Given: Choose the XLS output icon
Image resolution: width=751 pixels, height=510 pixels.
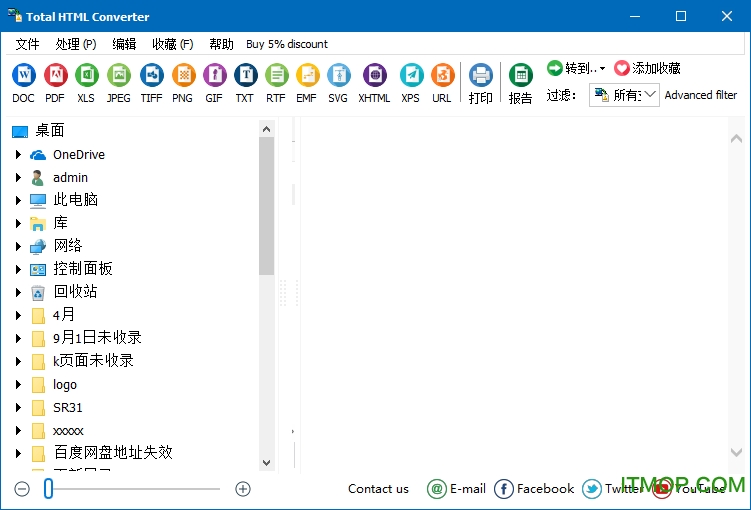Looking at the screenshot, I should click(87, 76).
